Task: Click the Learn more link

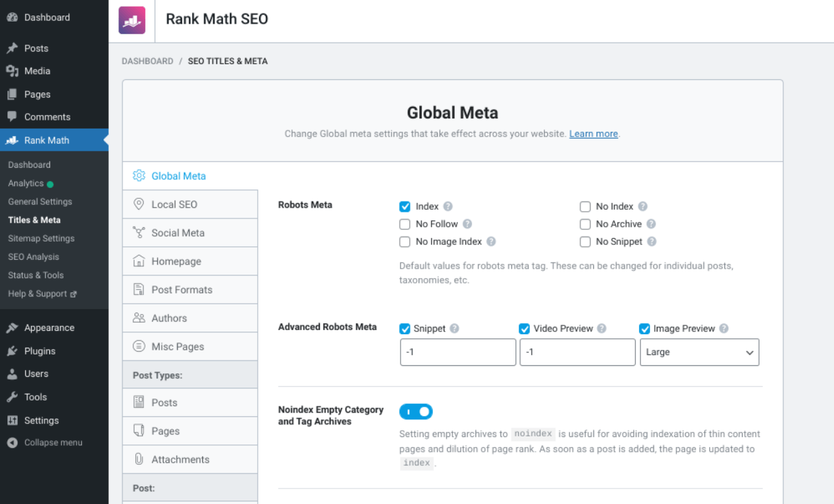Action: [x=593, y=133]
